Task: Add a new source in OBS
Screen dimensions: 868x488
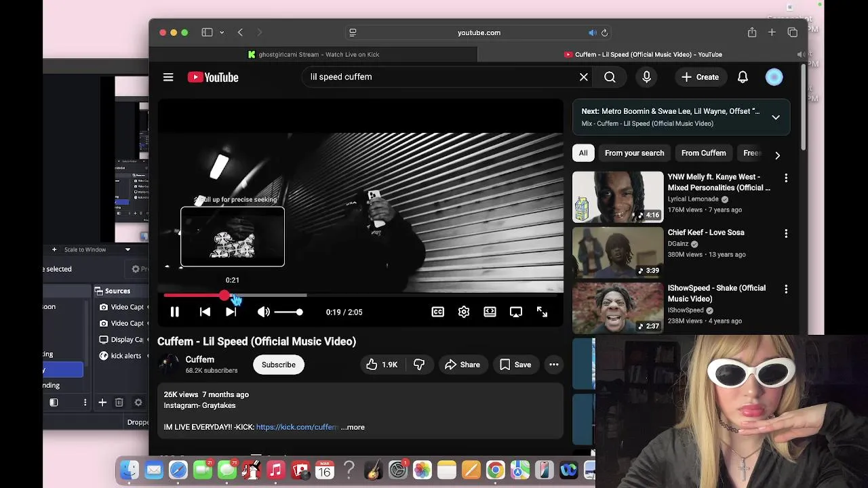Action: pyautogui.click(x=102, y=403)
